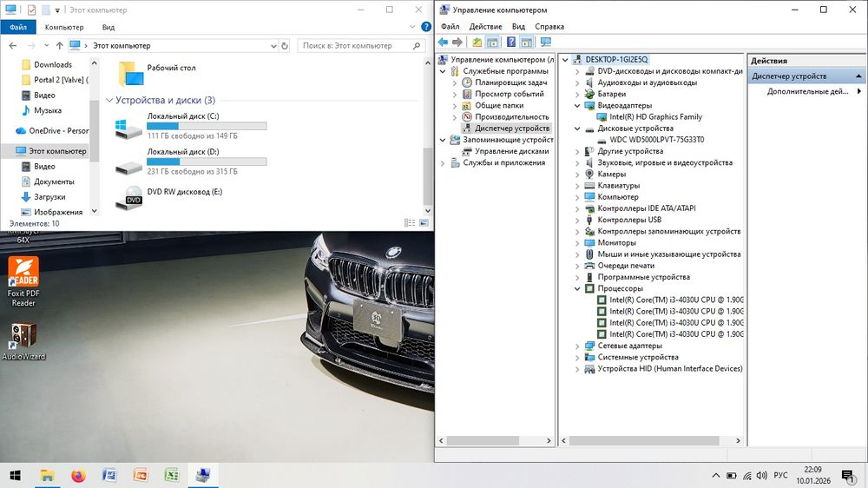Viewport: 868px width, 488px height.
Task: Refresh the Этот компьютер view
Action: click(285, 46)
